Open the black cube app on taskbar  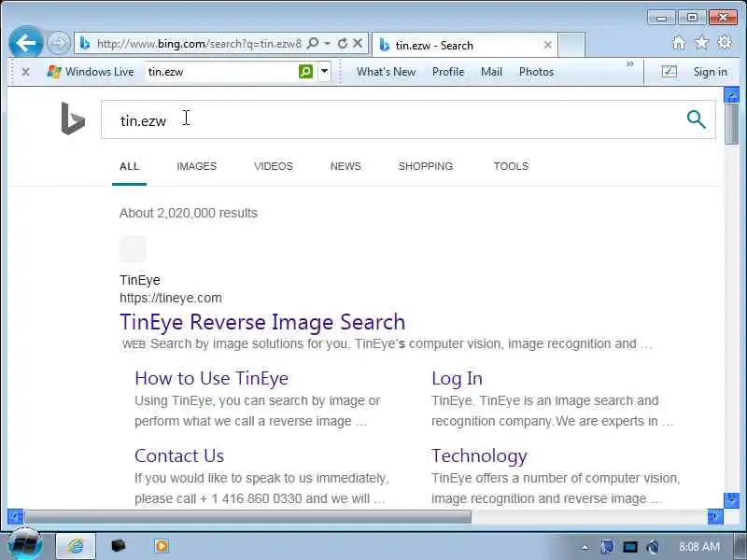[119, 545]
